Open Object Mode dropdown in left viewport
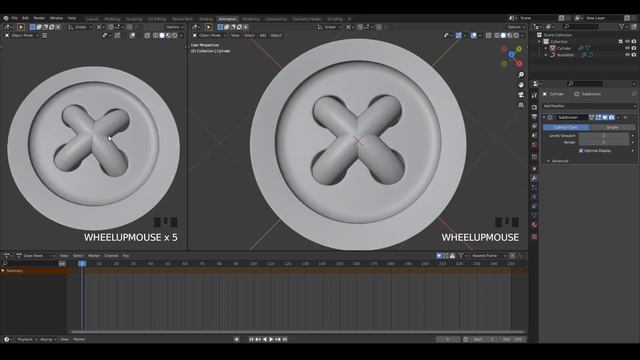This screenshot has width=640, height=360. (22, 36)
